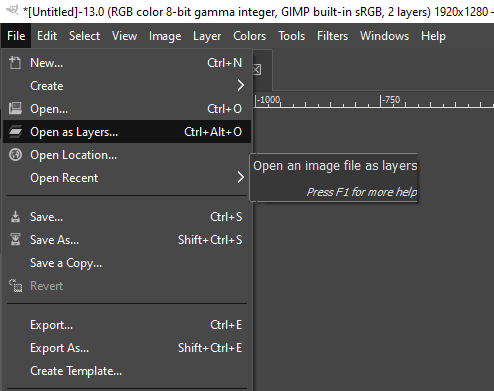This screenshot has height=391, width=494.
Task: Click the "Press F1 for more help" text
Action: click(x=362, y=192)
